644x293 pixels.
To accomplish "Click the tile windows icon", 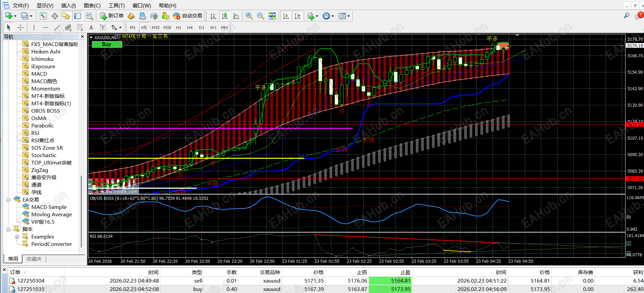I will coord(272,16).
